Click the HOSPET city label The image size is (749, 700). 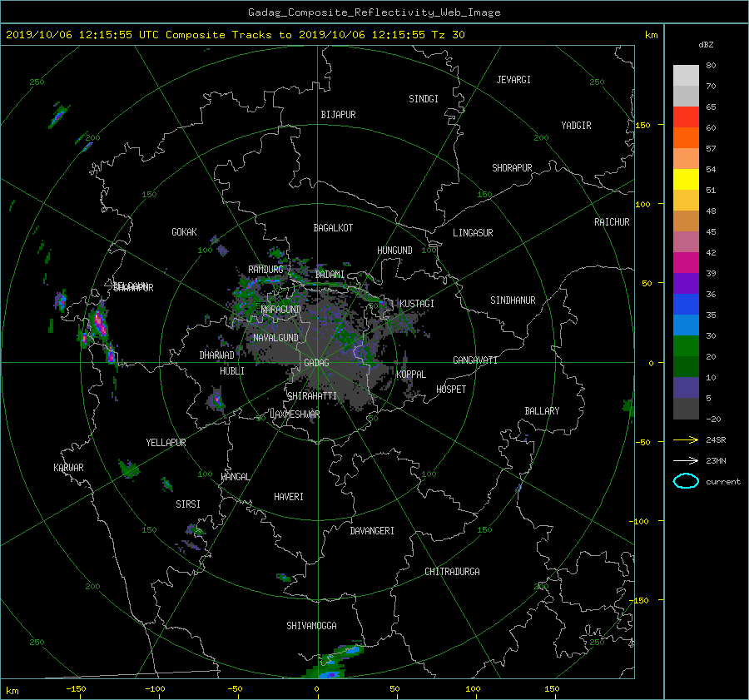pyautogui.click(x=451, y=390)
